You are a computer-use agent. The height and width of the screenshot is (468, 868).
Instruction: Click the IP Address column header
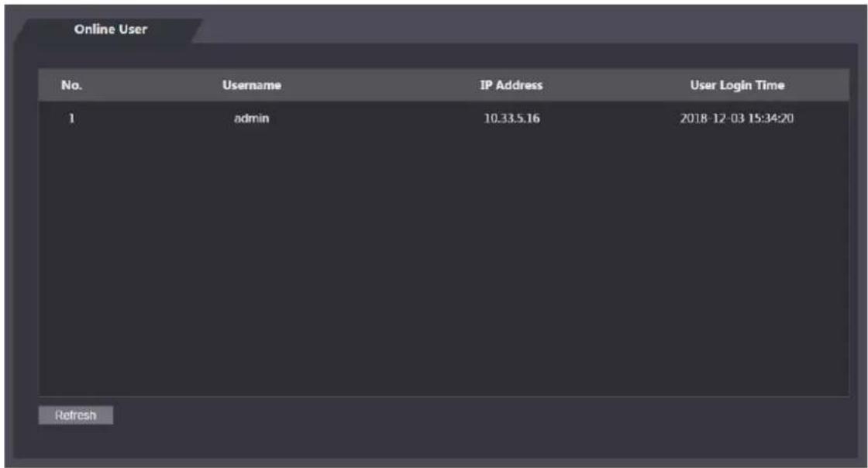tap(511, 85)
